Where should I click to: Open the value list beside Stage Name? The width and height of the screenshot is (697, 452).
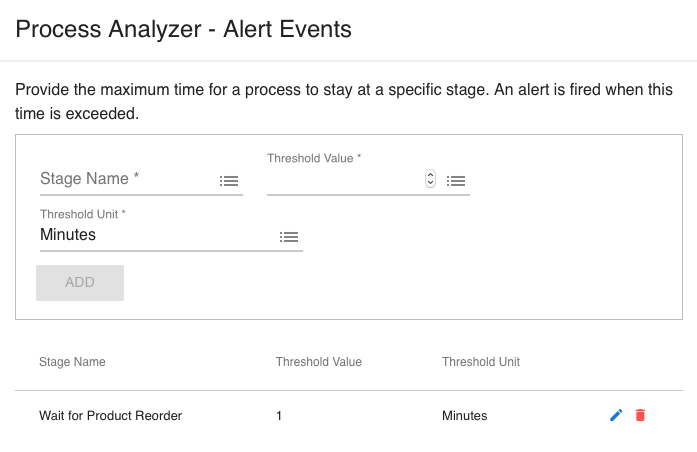click(229, 181)
